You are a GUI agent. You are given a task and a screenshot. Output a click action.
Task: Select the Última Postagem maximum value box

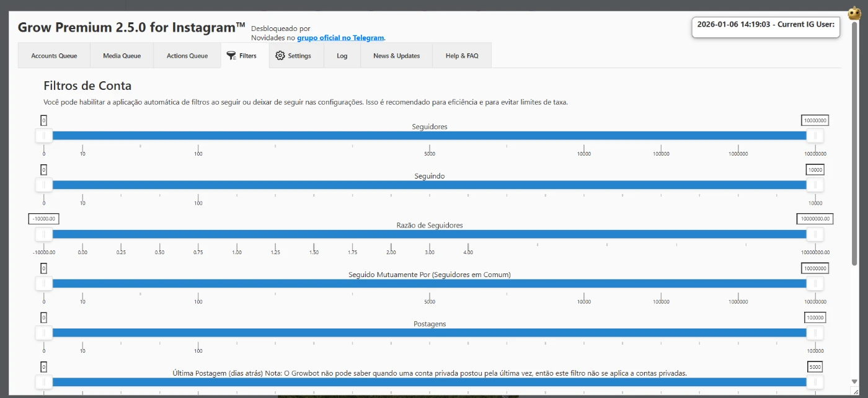(815, 367)
